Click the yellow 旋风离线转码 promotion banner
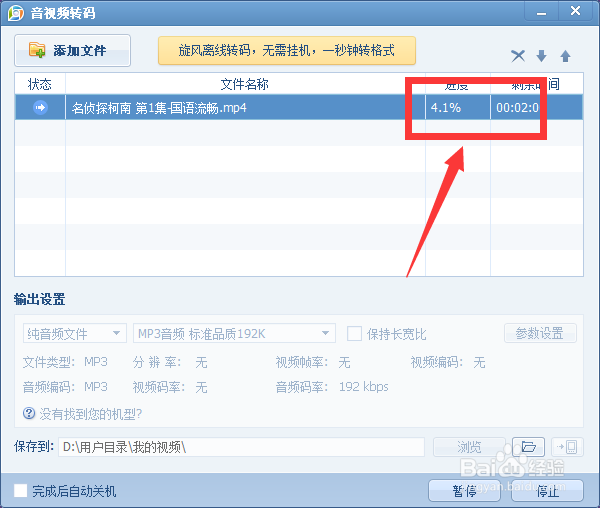Viewport: 600px width, 508px height. point(287,50)
